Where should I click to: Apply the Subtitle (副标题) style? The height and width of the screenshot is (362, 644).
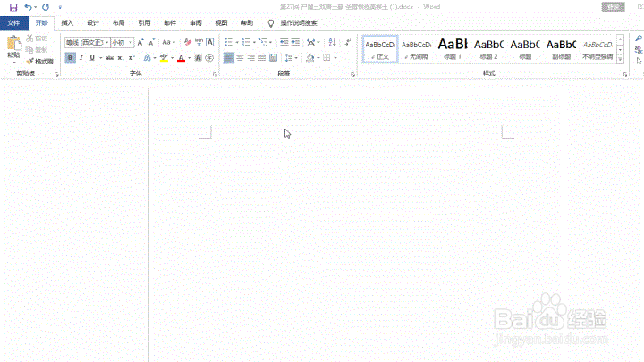tap(561, 49)
